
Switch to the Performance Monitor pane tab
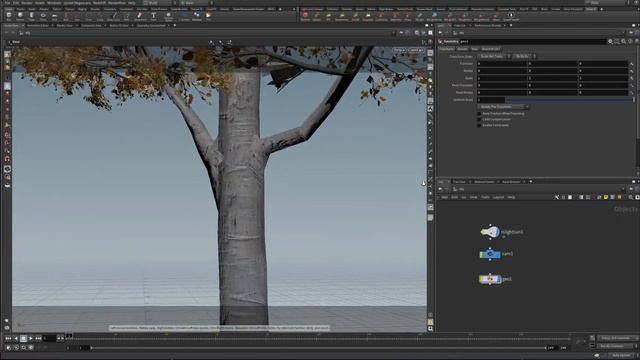[487, 25]
